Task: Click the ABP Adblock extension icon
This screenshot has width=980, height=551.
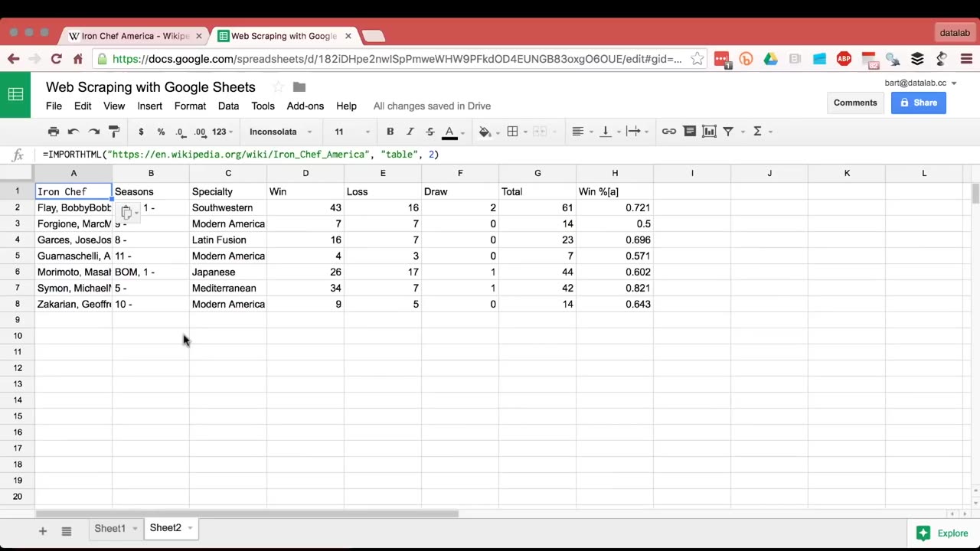Action: (x=844, y=59)
